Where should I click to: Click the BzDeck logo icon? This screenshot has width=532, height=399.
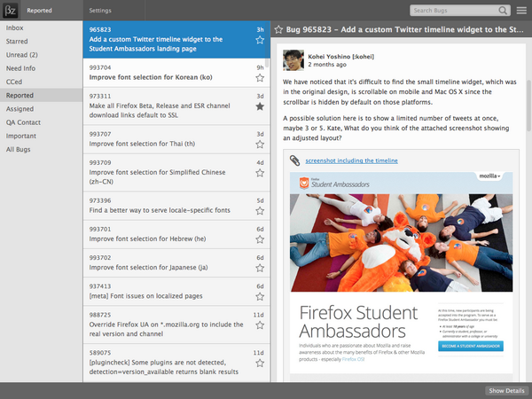(10, 11)
